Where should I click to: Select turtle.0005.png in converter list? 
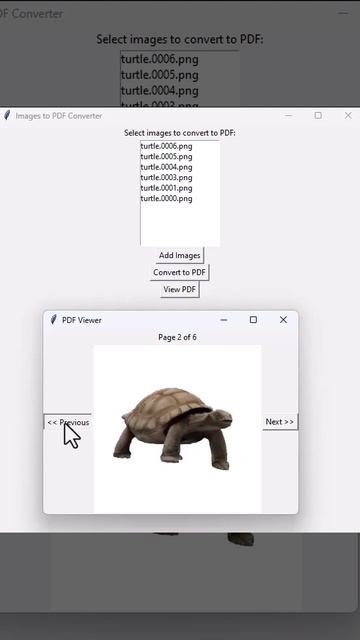click(167, 157)
